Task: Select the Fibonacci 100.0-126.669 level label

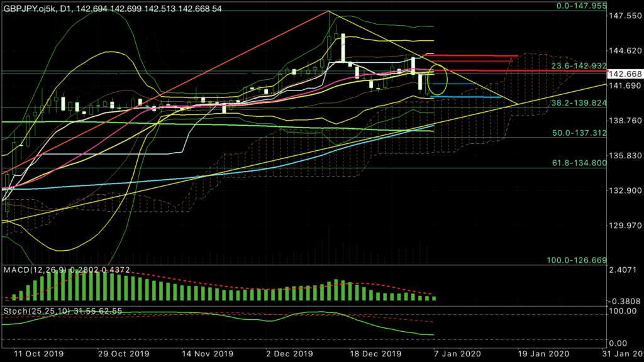Action: 577,260
